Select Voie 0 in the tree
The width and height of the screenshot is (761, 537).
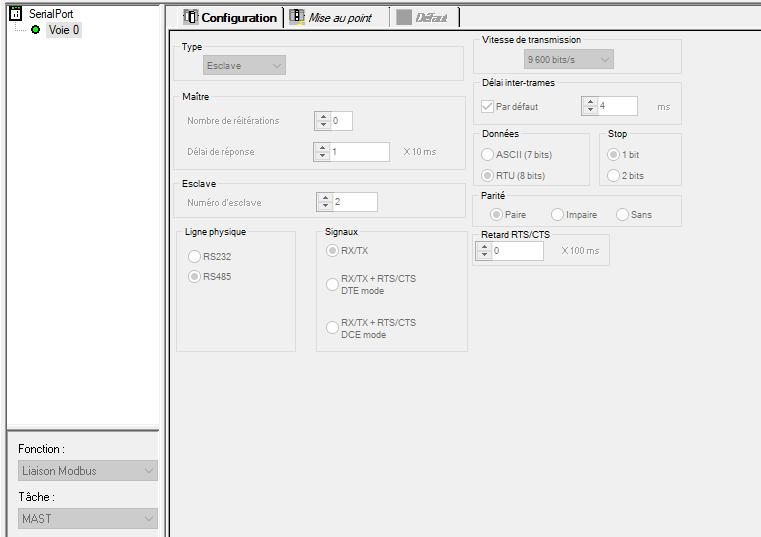64,30
